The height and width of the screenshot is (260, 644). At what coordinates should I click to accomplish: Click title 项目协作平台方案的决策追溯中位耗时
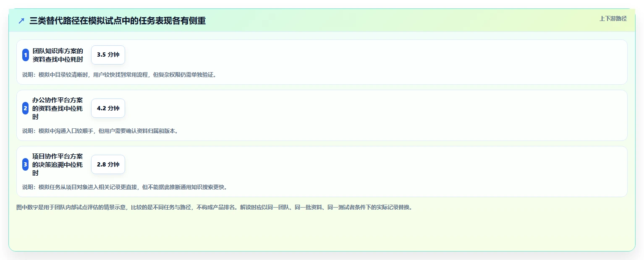coord(58,164)
